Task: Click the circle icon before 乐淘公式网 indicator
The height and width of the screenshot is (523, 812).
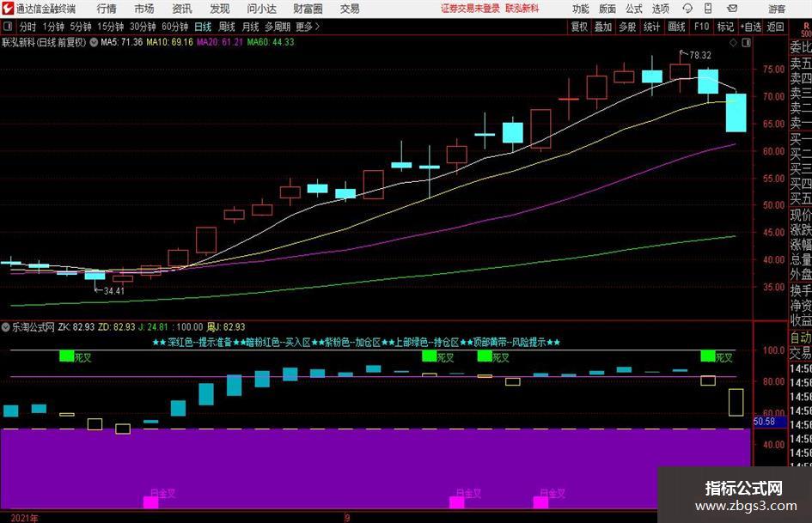Action: (6, 327)
